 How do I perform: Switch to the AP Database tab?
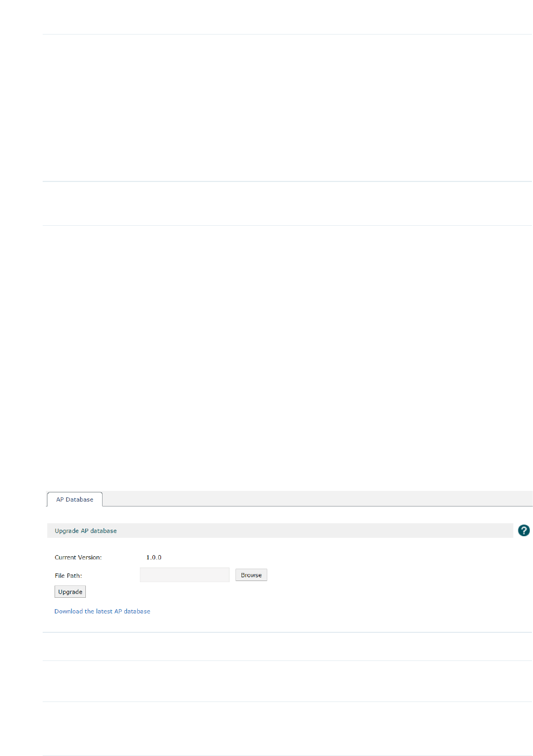(x=75, y=500)
